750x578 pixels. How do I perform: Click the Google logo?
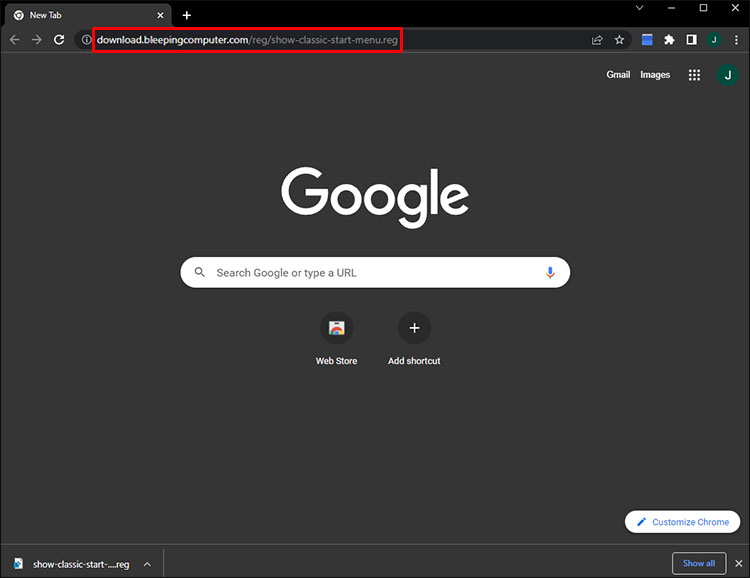click(x=375, y=197)
